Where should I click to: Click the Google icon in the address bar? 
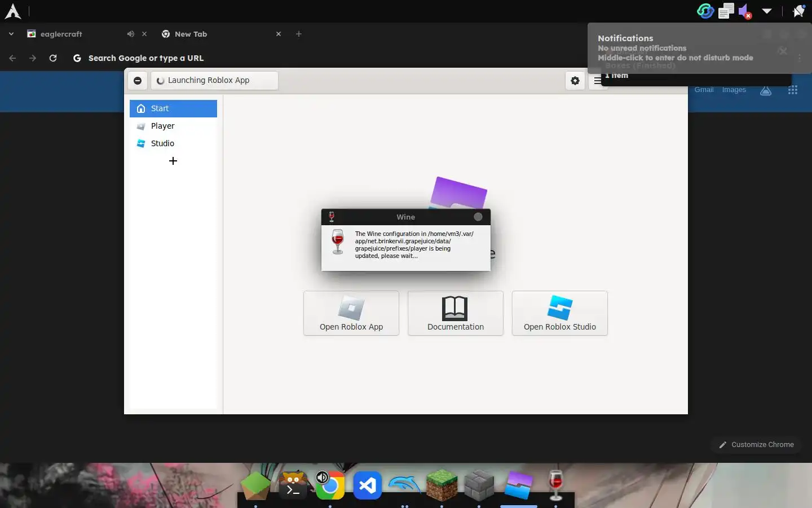pyautogui.click(x=77, y=58)
